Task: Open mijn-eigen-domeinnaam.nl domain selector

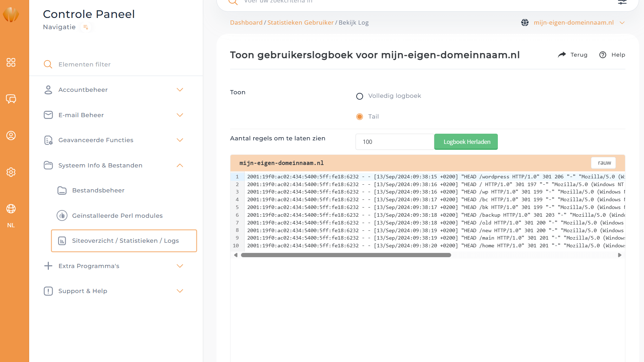Action: pos(574,23)
